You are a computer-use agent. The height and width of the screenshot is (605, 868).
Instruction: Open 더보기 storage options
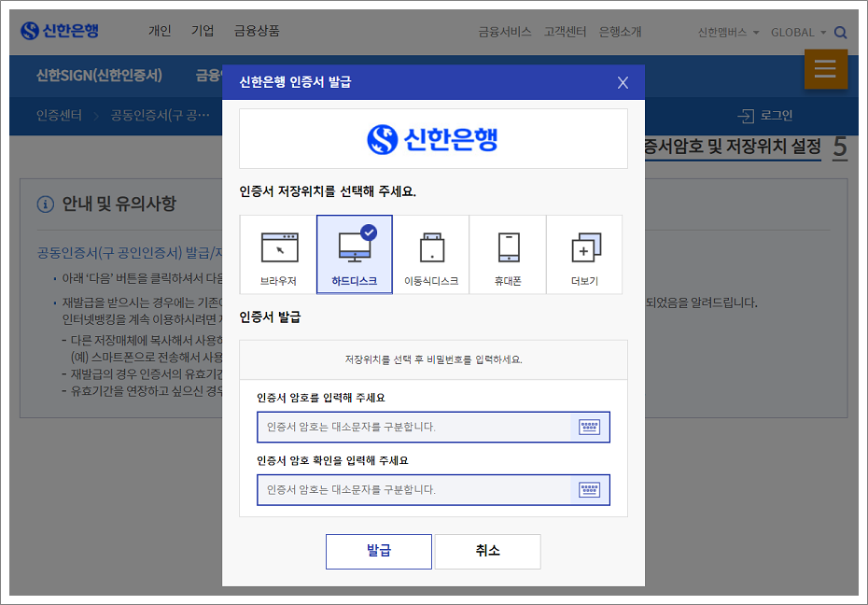point(584,255)
